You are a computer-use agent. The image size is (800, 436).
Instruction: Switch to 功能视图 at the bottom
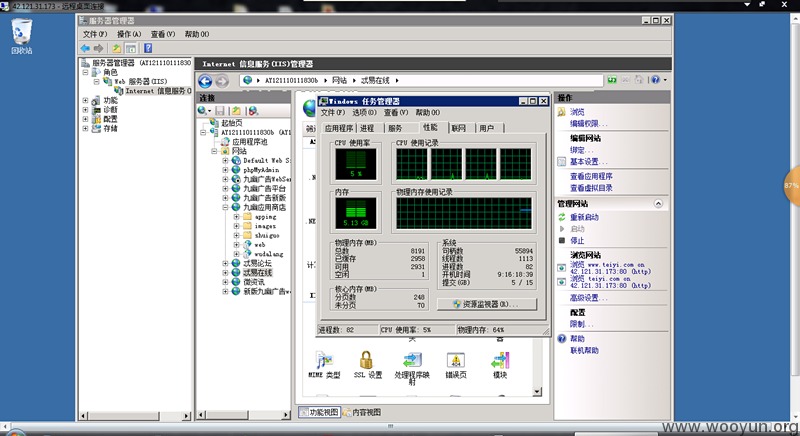point(319,412)
